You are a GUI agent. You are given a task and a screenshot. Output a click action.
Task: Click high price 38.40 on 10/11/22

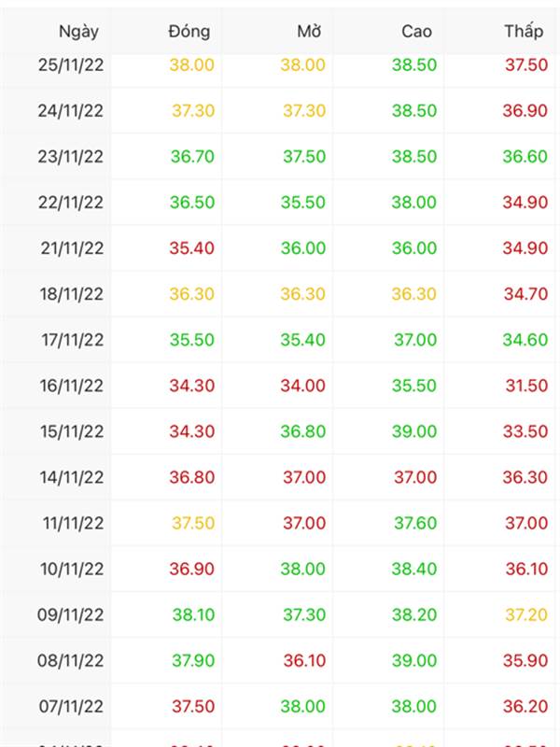pos(414,569)
